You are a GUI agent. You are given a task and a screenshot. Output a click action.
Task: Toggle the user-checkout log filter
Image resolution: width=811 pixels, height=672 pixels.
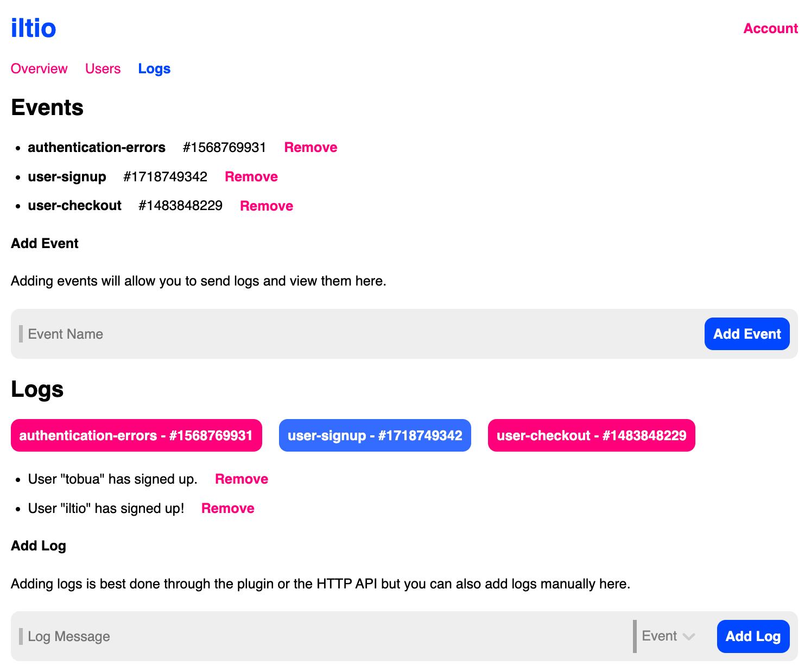point(591,435)
